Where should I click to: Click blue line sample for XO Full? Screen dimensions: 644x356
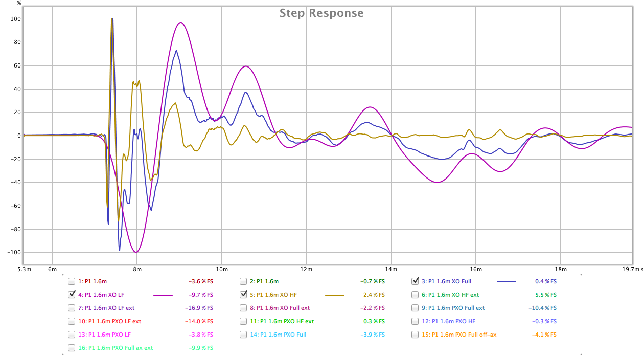(507, 281)
